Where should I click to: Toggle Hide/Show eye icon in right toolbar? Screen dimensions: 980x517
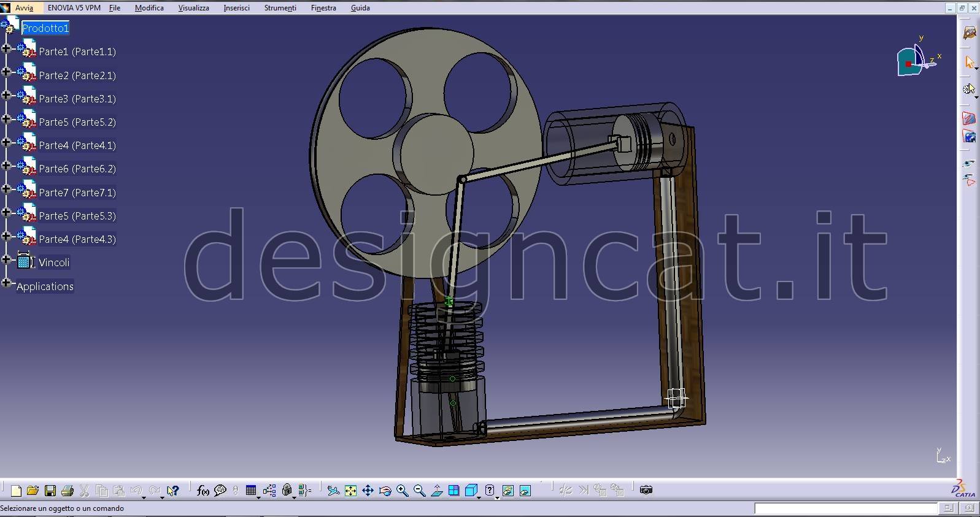coord(969,164)
